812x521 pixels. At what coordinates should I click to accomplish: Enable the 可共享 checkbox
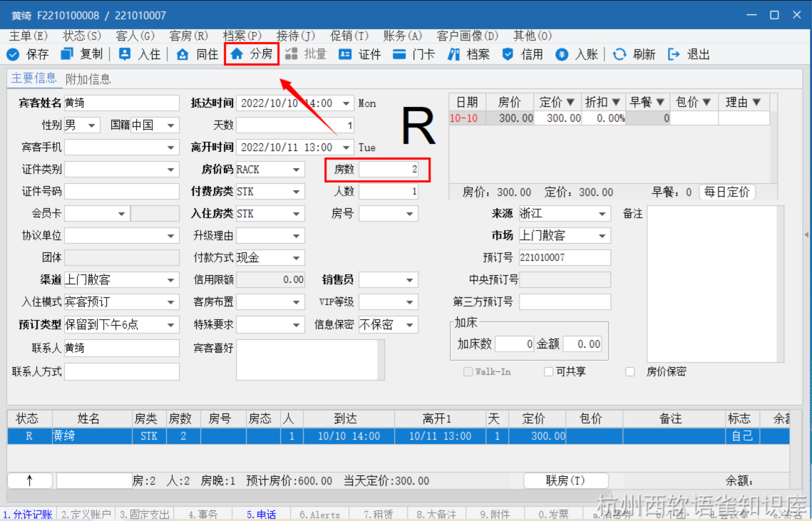pos(548,371)
